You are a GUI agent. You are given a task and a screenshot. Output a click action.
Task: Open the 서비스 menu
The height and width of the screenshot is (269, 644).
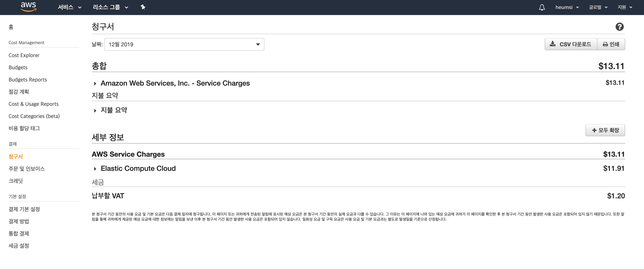pyautogui.click(x=69, y=7)
